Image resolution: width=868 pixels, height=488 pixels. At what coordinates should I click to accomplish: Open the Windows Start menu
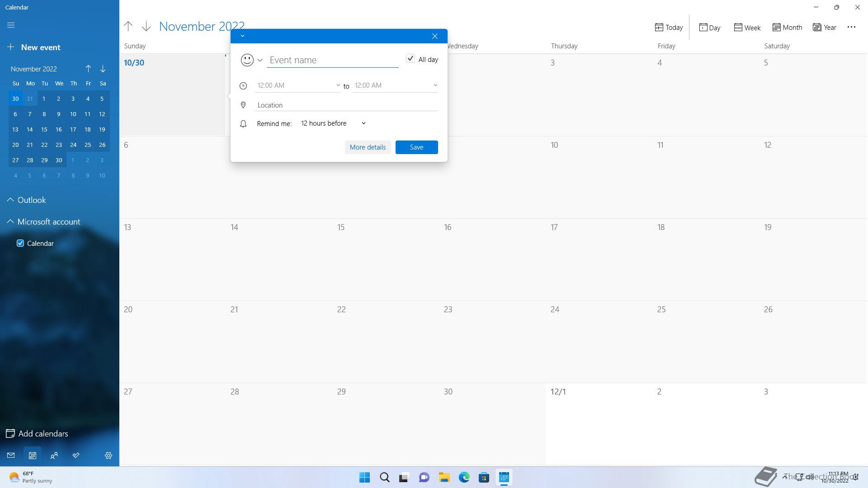[x=364, y=477]
